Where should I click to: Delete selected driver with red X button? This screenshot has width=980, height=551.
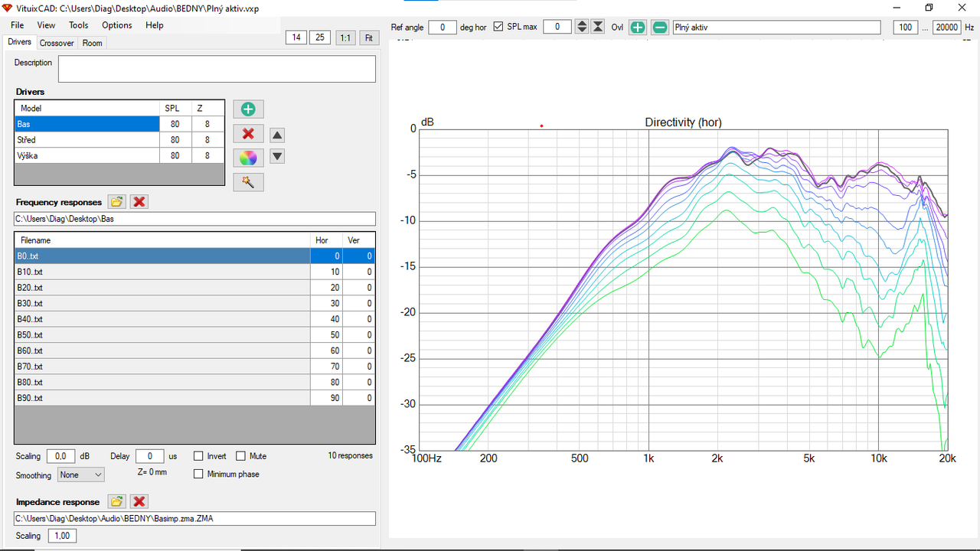248,134
